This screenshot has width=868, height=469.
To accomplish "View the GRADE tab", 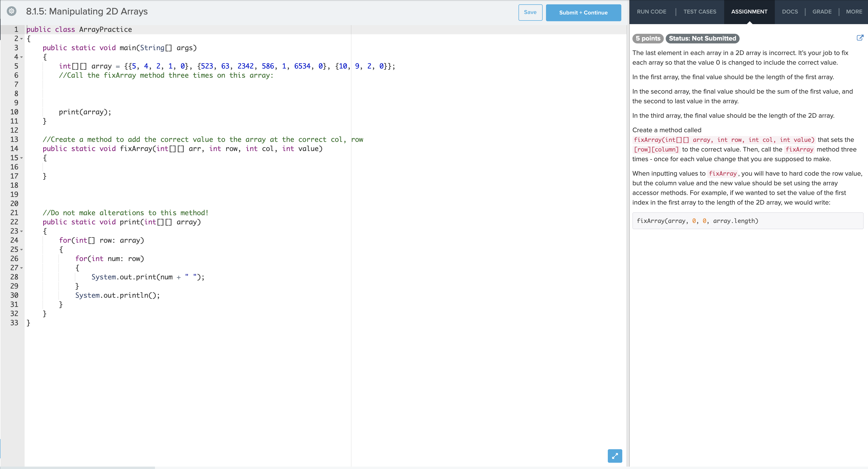I will pos(821,12).
